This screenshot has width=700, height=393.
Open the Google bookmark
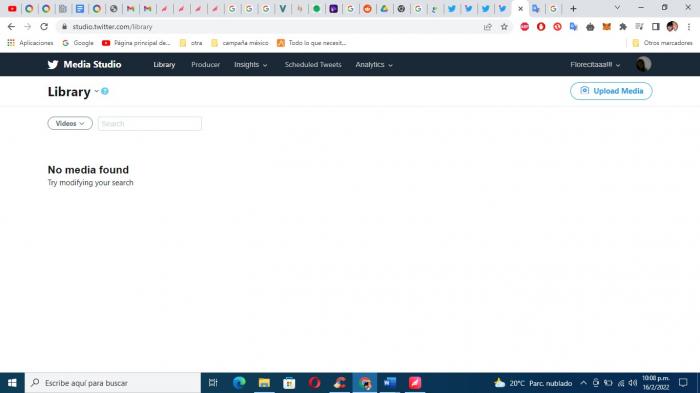click(x=78, y=43)
